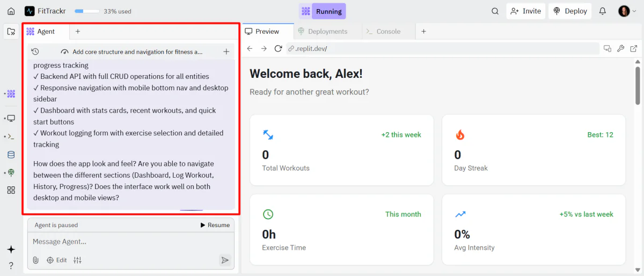Switch to the Deployments tab

(323, 31)
